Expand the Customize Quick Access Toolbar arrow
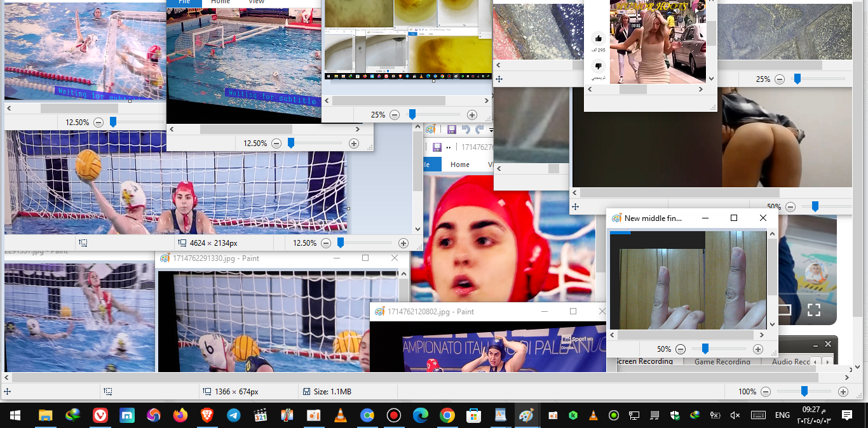Viewport: 868px width, 428px height. [491, 130]
